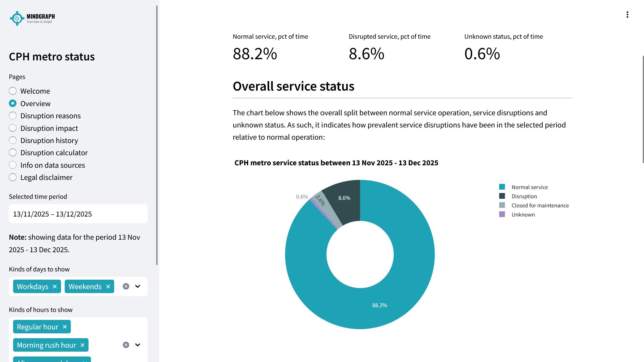
Task: Clear all selected day types with the circled-x
Action: pos(126,286)
